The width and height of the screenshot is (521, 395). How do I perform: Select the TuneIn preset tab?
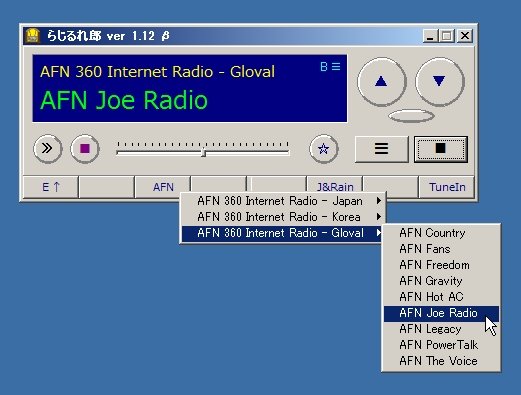pyautogui.click(x=447, y=187)
